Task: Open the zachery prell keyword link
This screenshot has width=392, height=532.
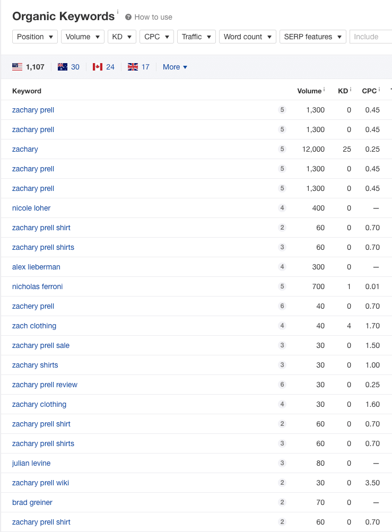Action: point(33,307)
